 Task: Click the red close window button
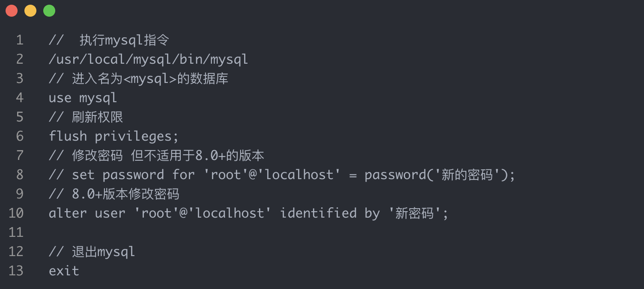[x=12, y=11]
